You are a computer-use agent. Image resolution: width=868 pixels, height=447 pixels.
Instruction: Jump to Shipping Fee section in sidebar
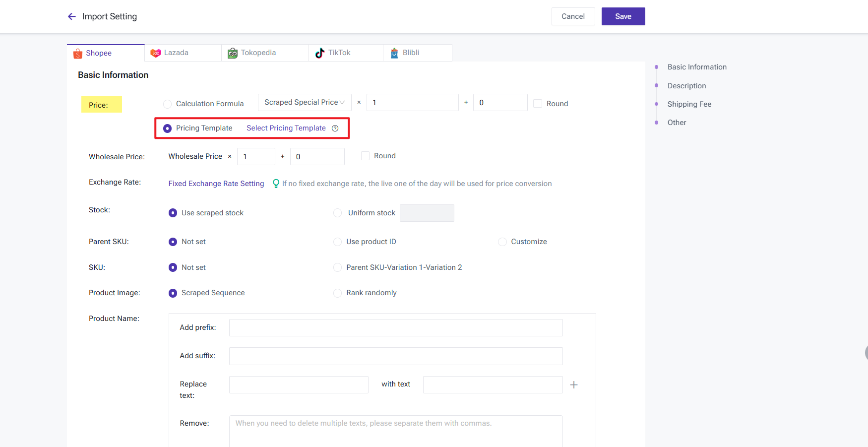tap(689, 104)
